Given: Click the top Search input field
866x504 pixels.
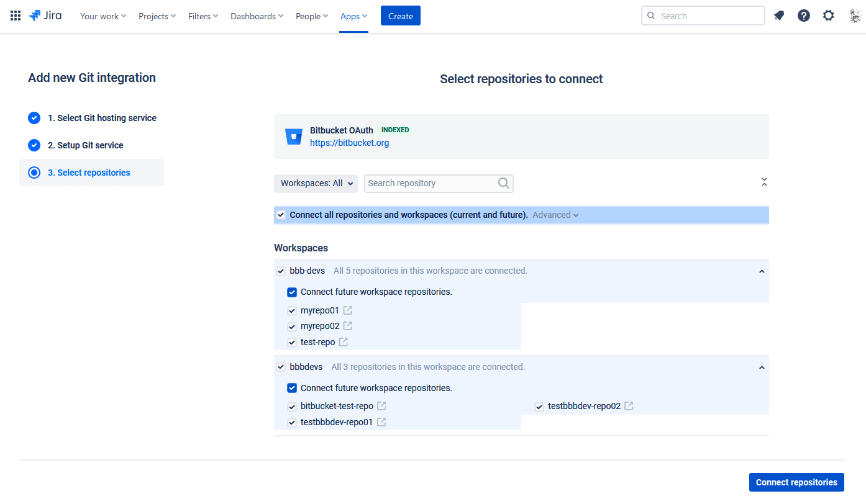Looking at the screenshot, I should pos(703,16).
